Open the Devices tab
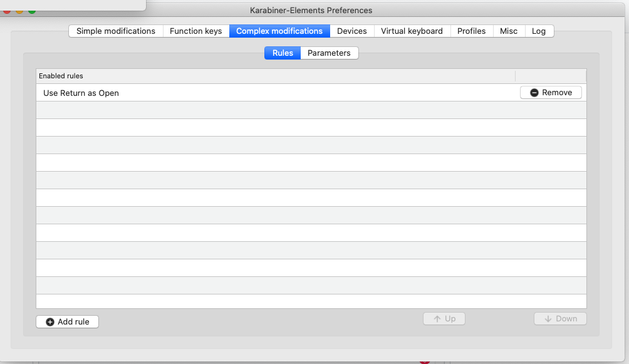 tap(352, 31)
